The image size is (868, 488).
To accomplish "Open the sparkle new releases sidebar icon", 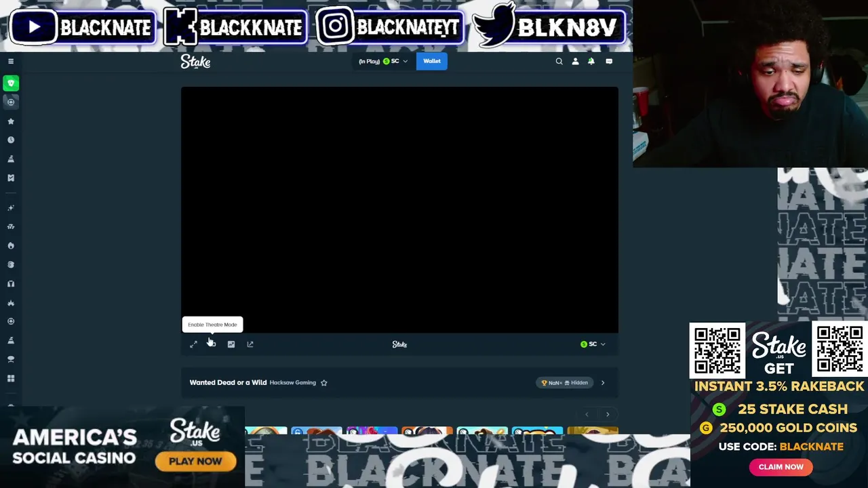I will point(11,208).
